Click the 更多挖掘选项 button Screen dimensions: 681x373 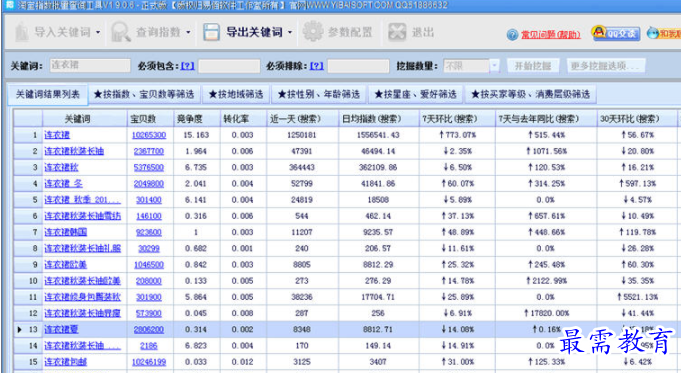click(606, 66)
